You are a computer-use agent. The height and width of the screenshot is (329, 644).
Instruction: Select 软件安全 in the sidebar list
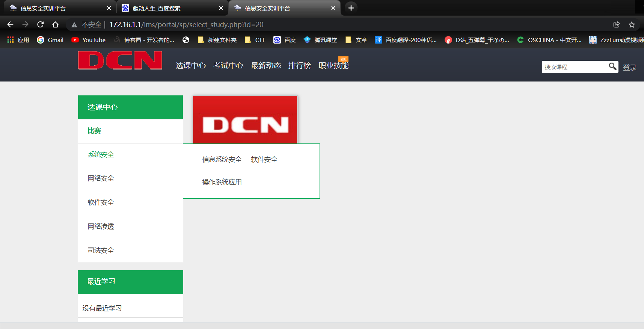[130, 203]
